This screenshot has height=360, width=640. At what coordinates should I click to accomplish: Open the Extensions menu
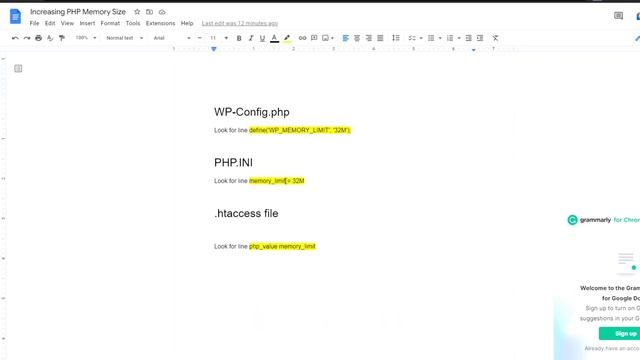click(160, 23)
